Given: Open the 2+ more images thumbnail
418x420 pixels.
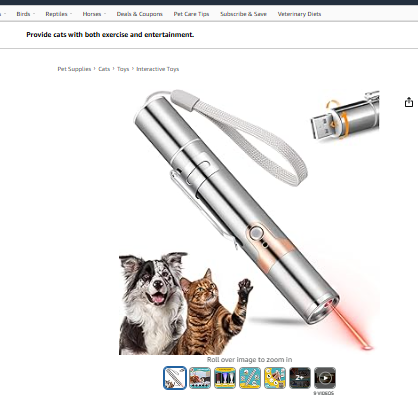Looking at the screenshot, I should (300, 378).
